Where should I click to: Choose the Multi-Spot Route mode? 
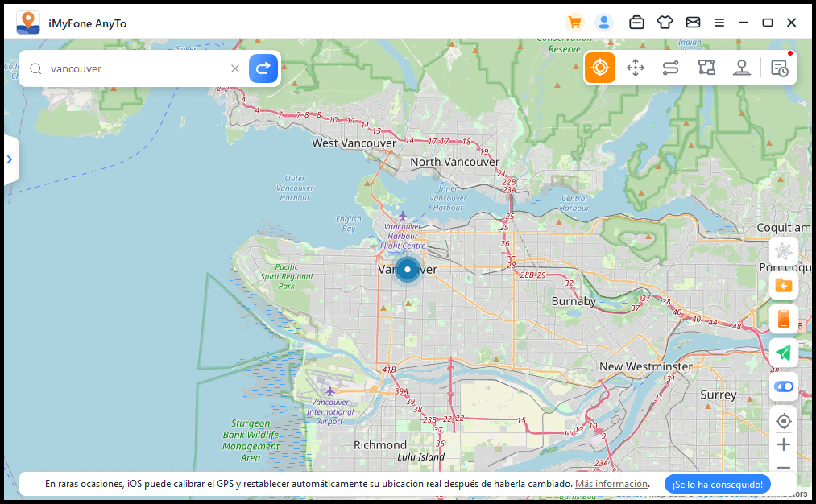671,68
